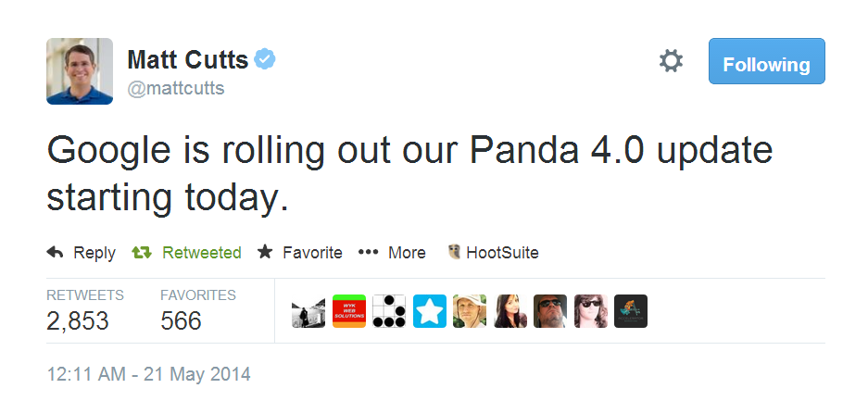Click the verified badge icon
The width and height of the screenshot is (868, 401).
[x=266, y=61]
